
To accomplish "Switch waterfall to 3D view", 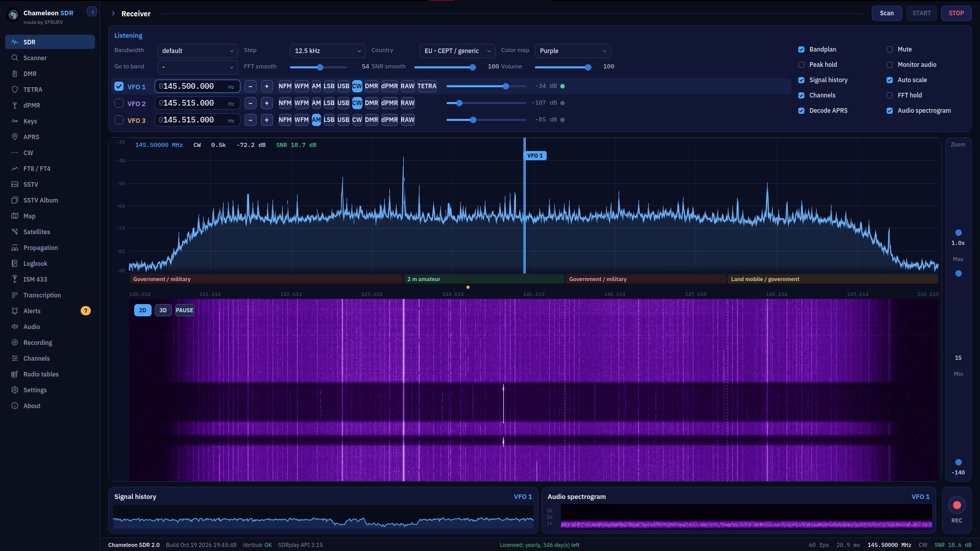I will click(163, 310).
